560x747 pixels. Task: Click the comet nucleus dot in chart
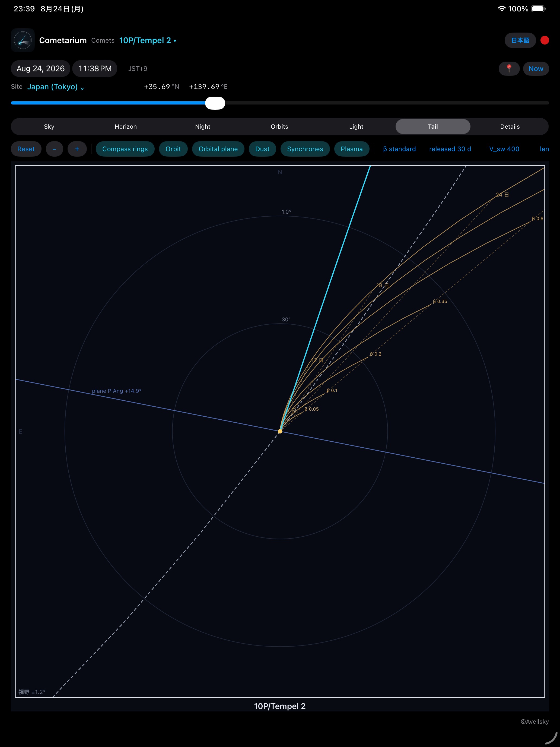pos(280,431)
